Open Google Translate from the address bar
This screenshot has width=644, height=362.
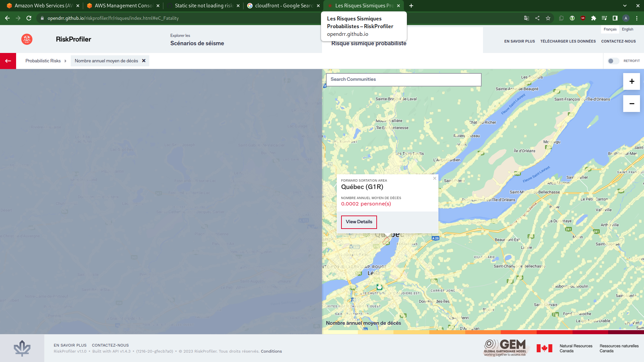[527, 18]
